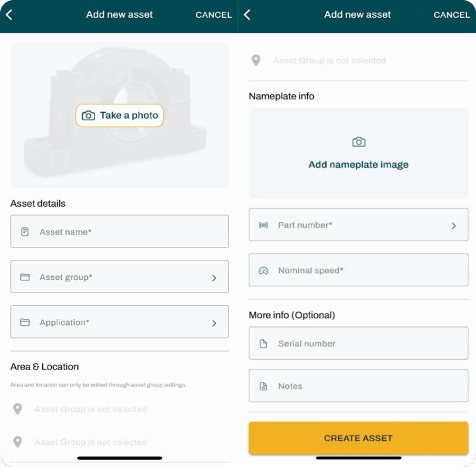
Task: Tap CANCEL on the left screen header
Action: tap(213, 15)
